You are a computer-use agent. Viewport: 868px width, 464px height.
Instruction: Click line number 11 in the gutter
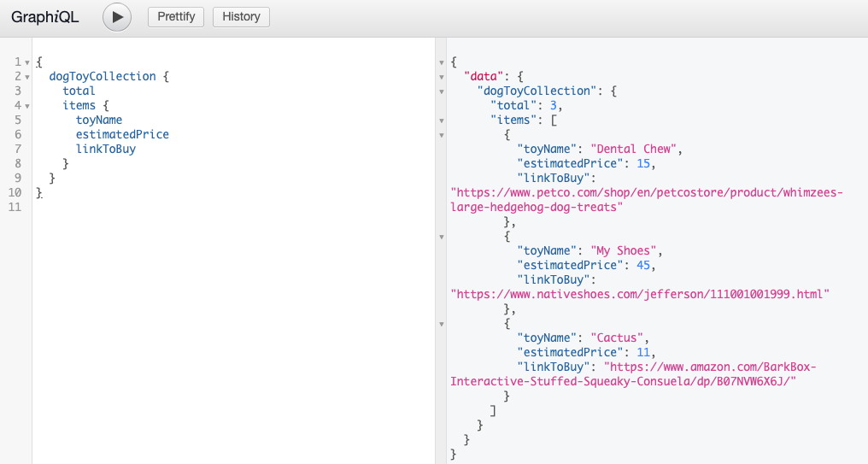click(15, 207)
